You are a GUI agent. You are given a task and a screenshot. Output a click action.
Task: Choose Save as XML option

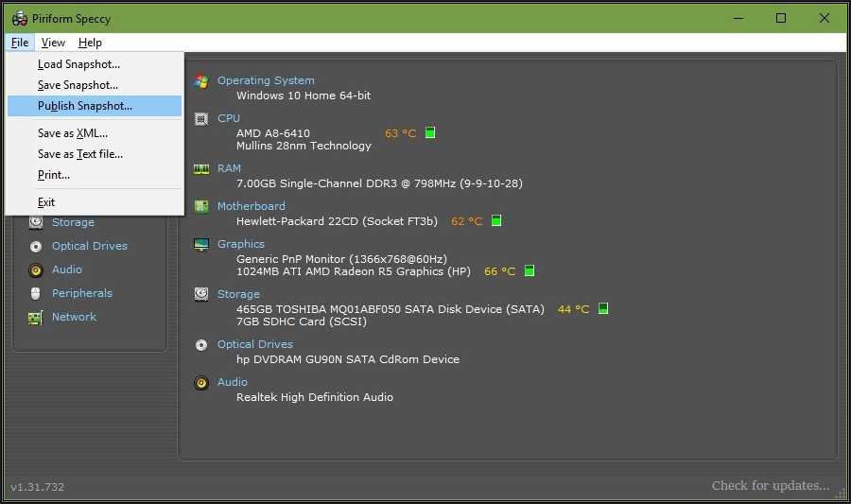95,133
